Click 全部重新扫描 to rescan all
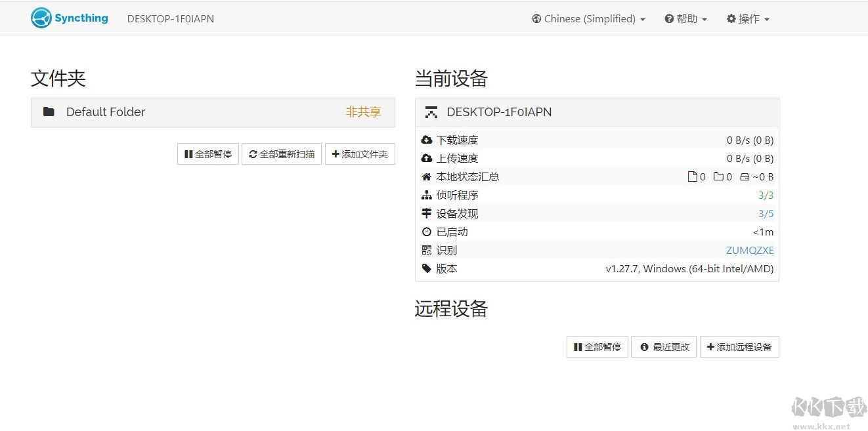868x431 pixels. click(282, 154)
